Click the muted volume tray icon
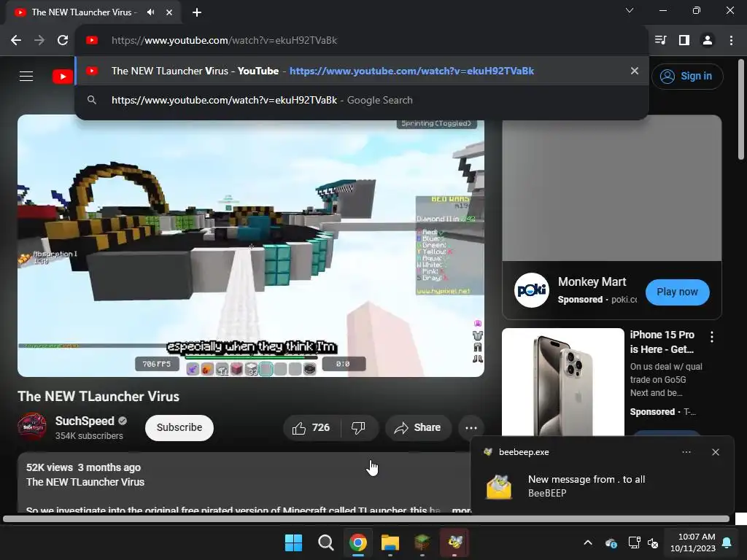The image size is (747, 560). (653, 542)
